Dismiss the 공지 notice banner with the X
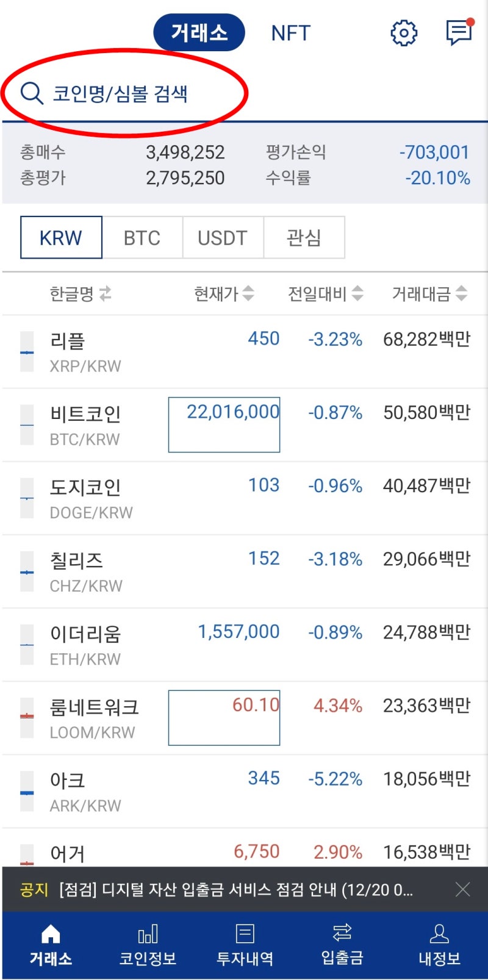Screen dimensions: 488x980 pos(463,890)
